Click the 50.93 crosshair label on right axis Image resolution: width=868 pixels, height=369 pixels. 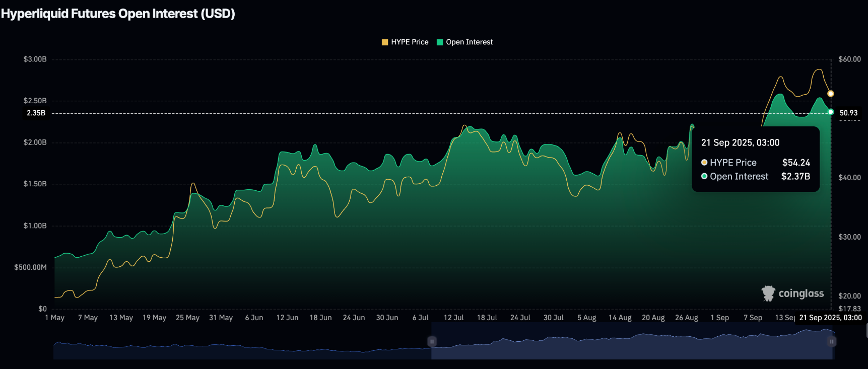pos(848,113)
